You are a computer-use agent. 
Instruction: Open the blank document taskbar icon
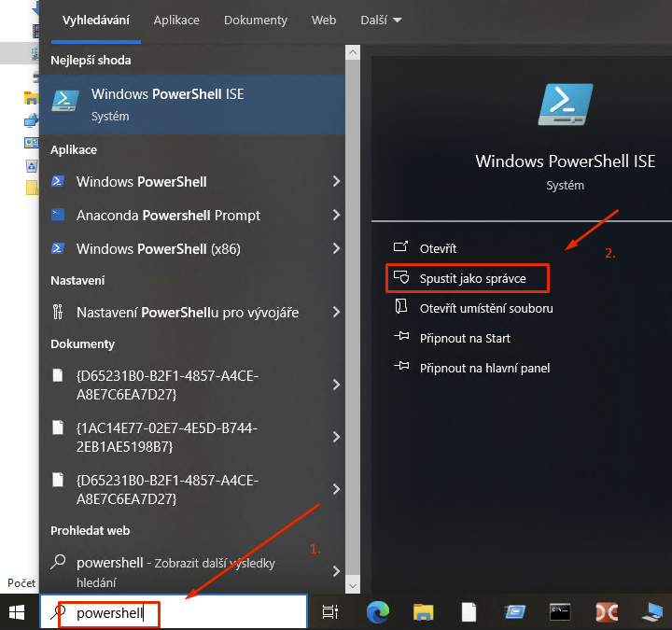(469, 612)
